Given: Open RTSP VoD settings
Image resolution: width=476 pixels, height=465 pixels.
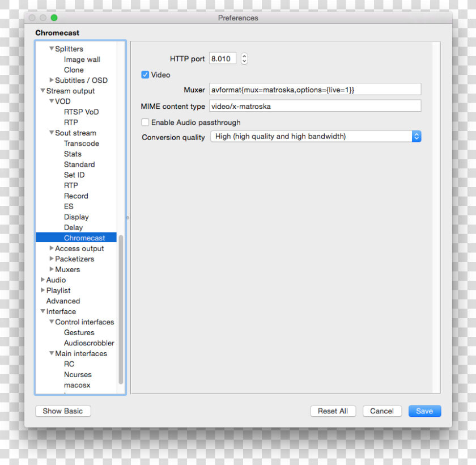Looking at the screenshot, I should (x=82, y=112).
